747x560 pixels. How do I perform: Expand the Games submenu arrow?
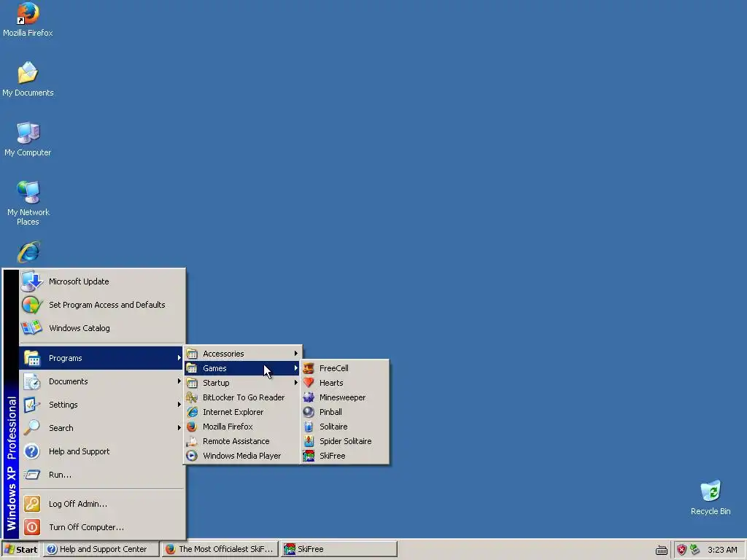(x=296, y=368)
